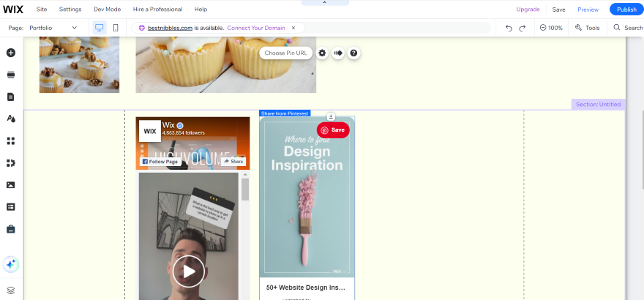Click the red Pinterest Save button
This screenshot has height=300, width=644.
(333, 130)
